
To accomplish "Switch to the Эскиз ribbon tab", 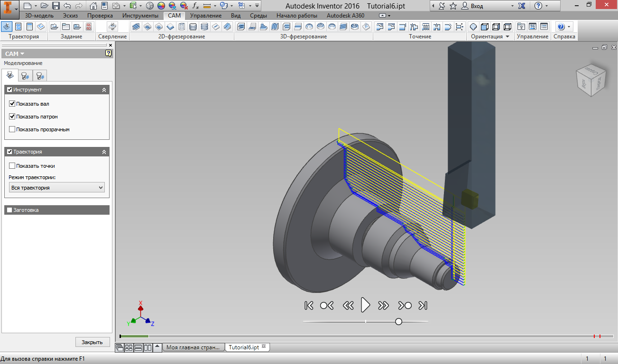I will pyautogui.click(x=70, y=16).
